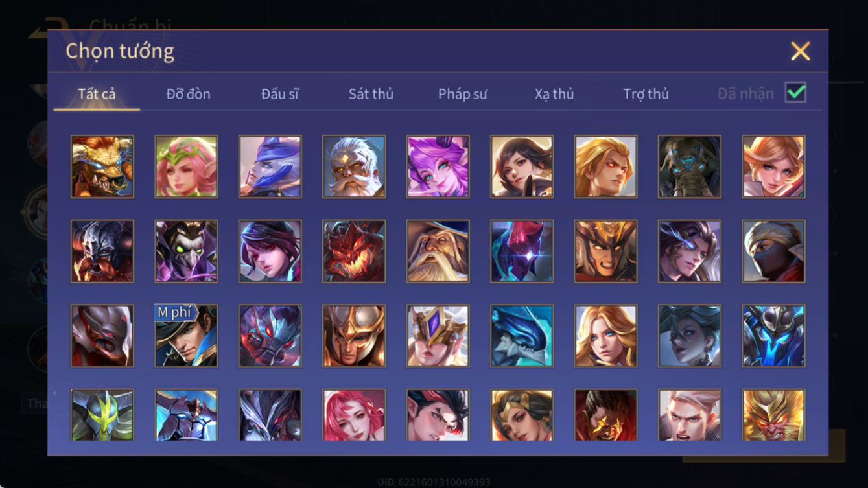The width and height of the screenshot is (868, 488).
Task: Select the purple-haired girl hero portrait
Action: (438, 167)
